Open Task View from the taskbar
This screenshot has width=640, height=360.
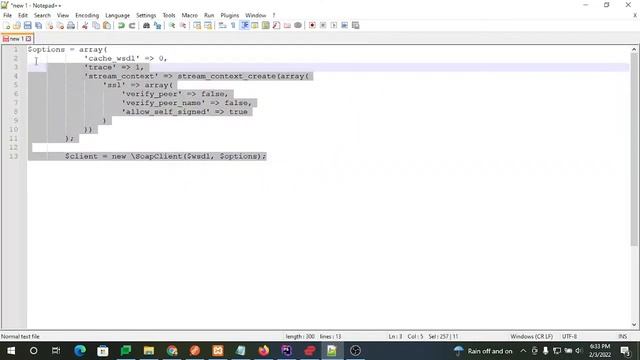[x=56, y=351]
